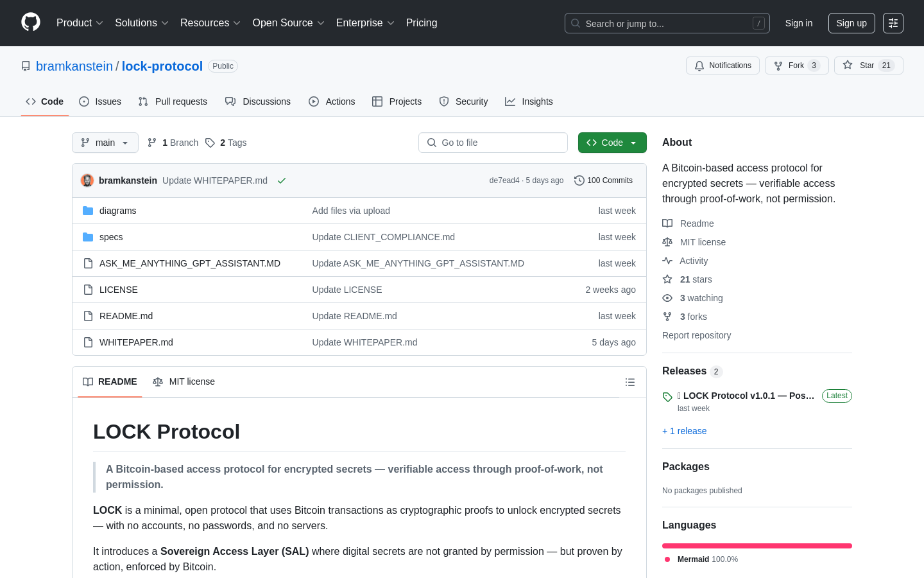Switch to the Discussions tab
924x578 pixels.
(x=258, y=101)
